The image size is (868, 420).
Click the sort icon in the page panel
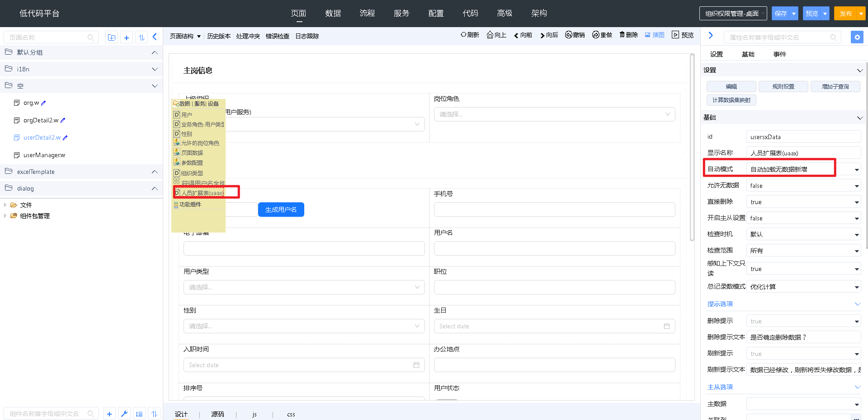pos(142,37)
